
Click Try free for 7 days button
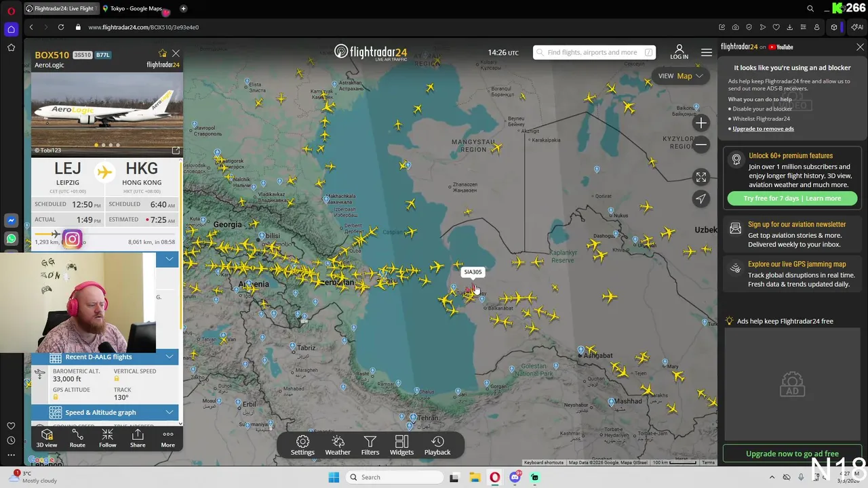click(792, 199)
